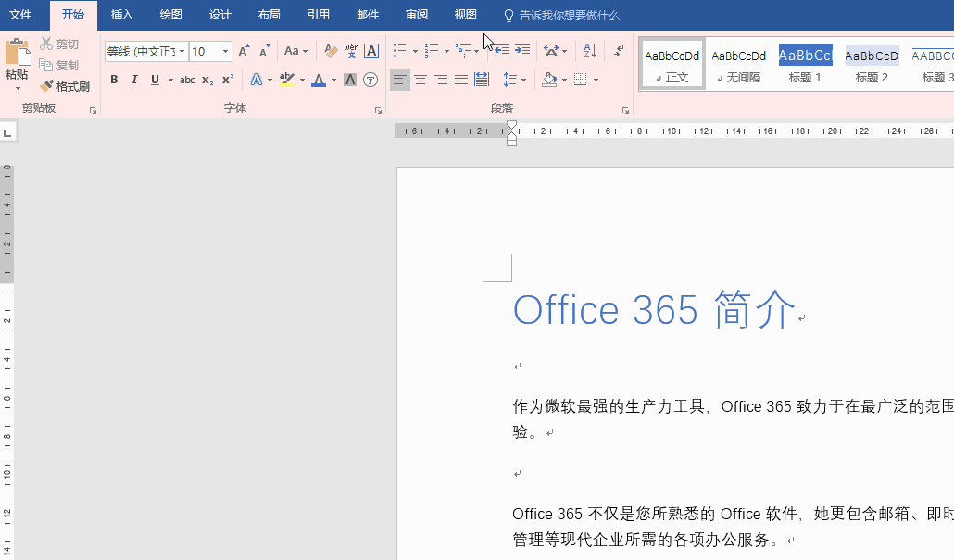Toggle underline formatting
Screen dimensions: 954x560
click(156, 80)
